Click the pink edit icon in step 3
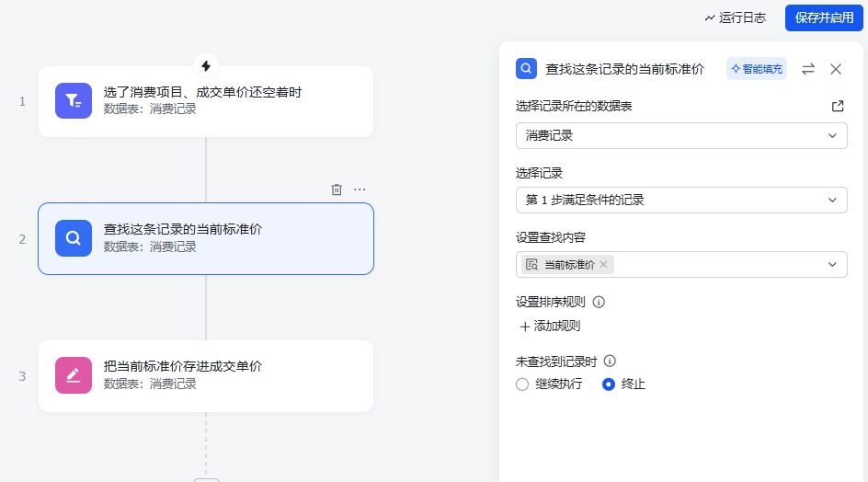Screen dimensions: 868x482 click(x=73, y=375)
